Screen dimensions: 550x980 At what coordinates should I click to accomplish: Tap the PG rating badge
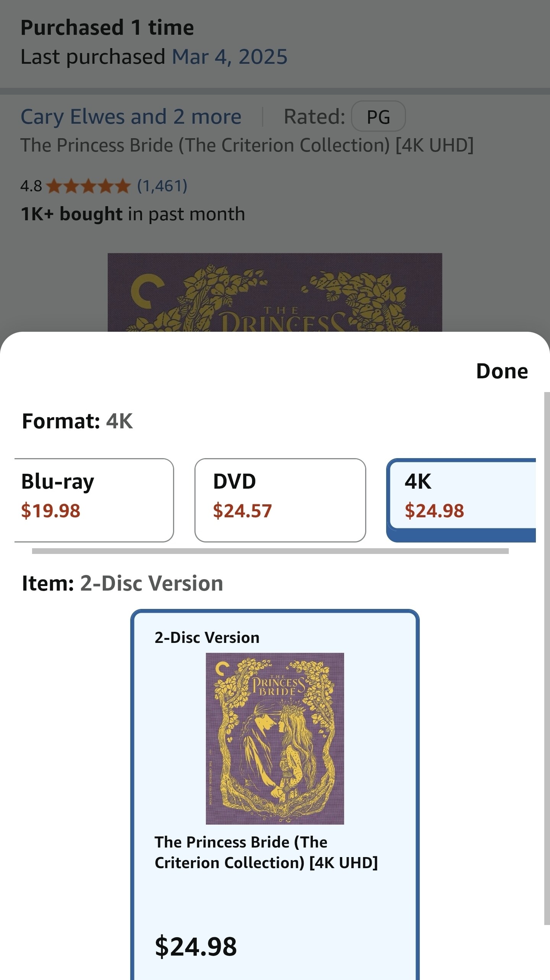[x=378, y=116]
